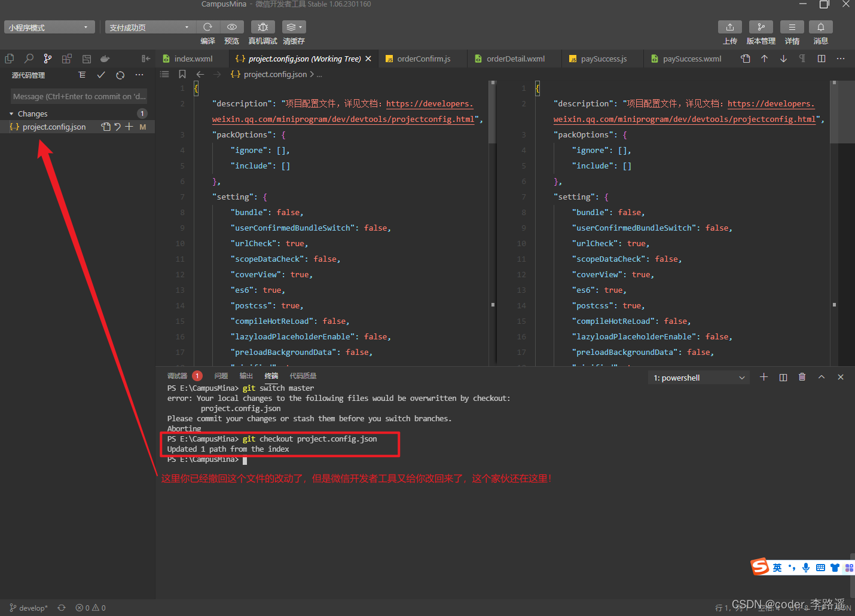
Task: Click the bookmark icon in breadcrumb bar
Action: click(182, 74)
